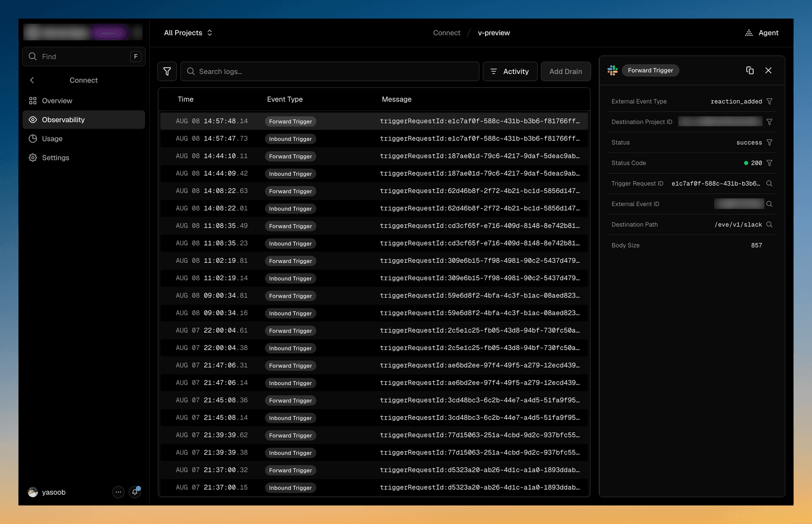This screenshot has height=524, width=812.
Task: Click the magnifier icon in Search logs field
Action: 191,72
